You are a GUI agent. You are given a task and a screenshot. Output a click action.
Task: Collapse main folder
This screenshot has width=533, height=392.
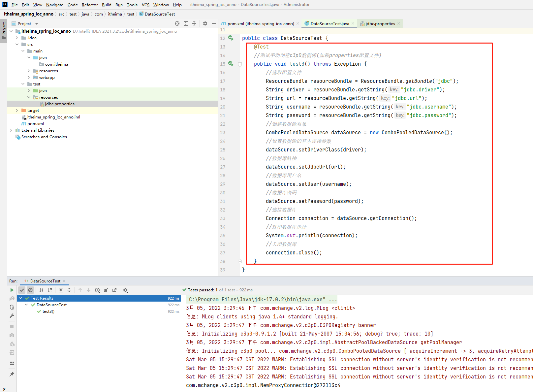[23, 51]
